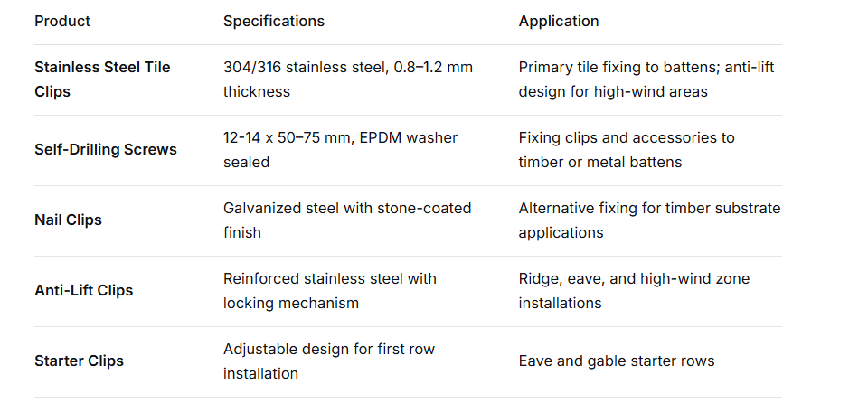Screen dimensions: 868x403
Task: Click the word Galvanized in Nail Clips specification
Action: (x=261, y=209)
